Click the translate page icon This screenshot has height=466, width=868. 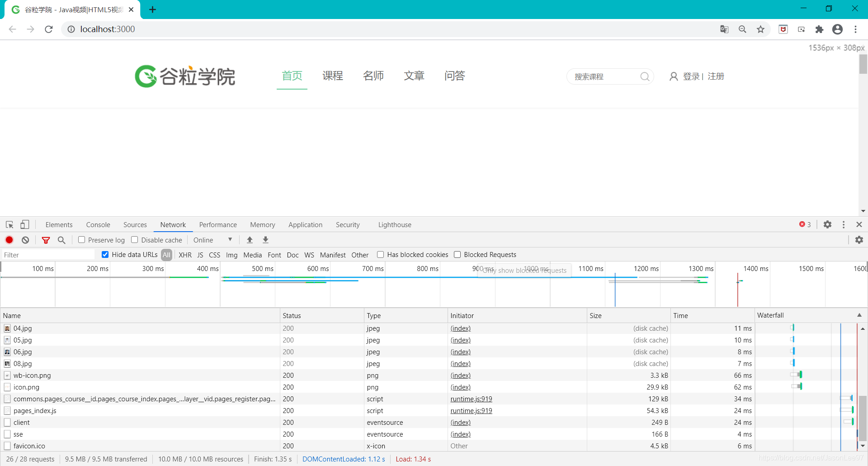pyautogui.click(x=724, y=29)
